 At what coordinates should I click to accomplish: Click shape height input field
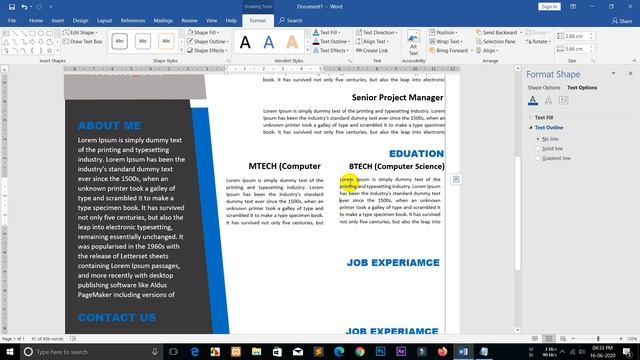(x=576, y=36)
